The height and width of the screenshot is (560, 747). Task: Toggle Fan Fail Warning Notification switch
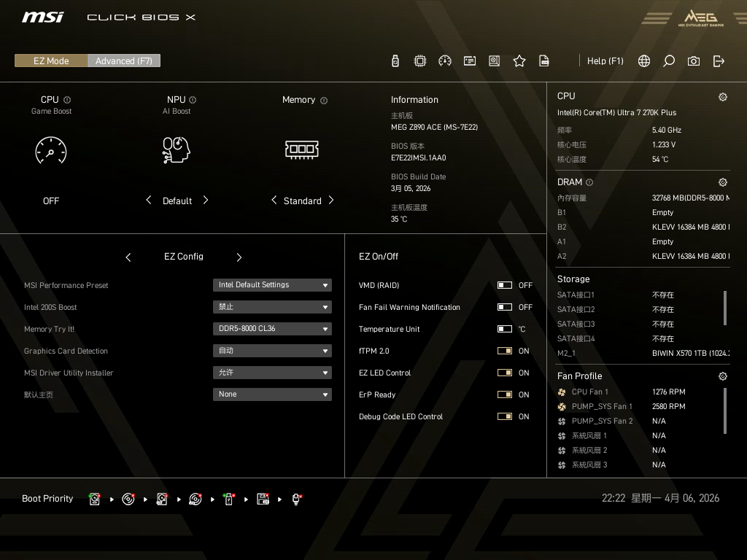point(505,307)
